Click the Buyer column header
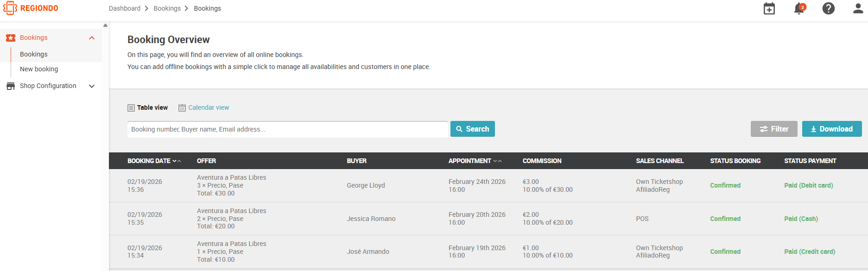Image resolution: width=868 pixels, height=271 pixels. coord(356,161)
